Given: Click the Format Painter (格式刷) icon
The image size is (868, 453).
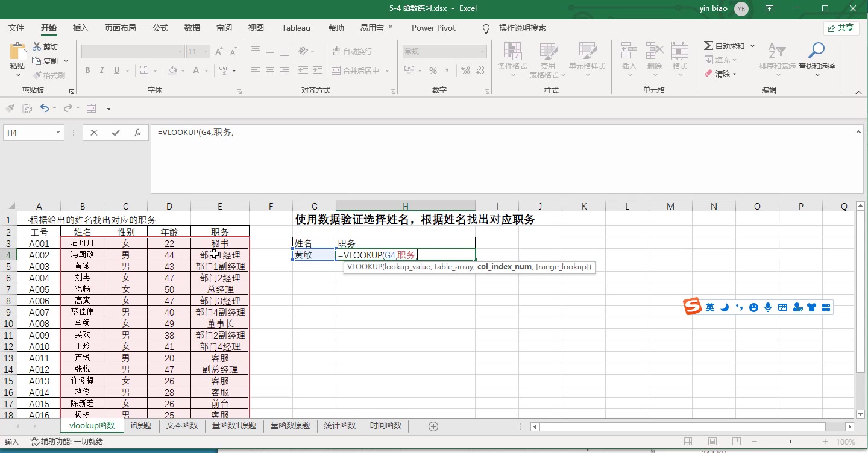Looking at the screenshot, I should point(47,75).
